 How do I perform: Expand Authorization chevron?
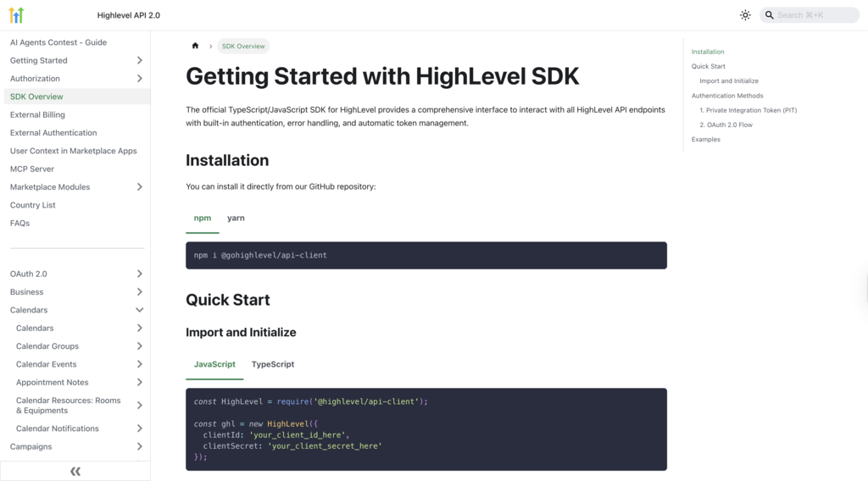[x=140, y=79]
